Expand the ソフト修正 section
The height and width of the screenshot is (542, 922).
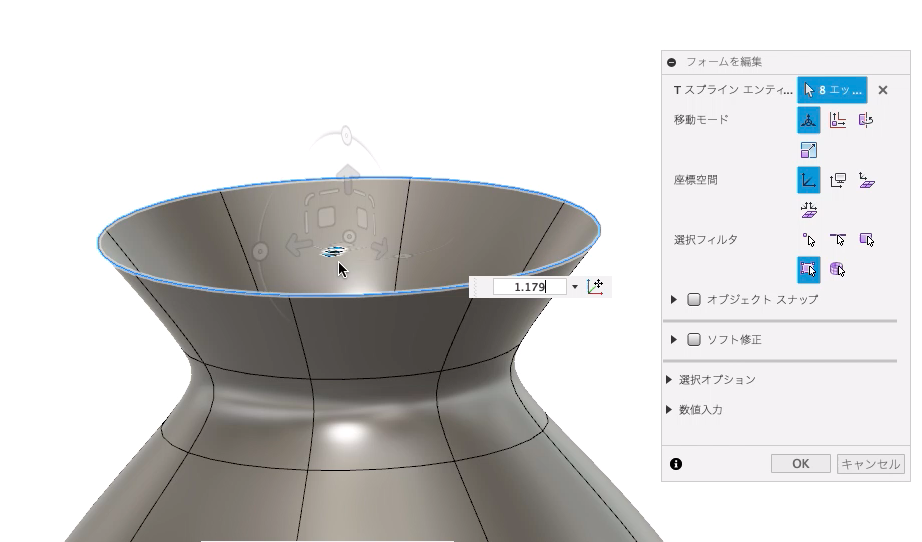tap(674, 339)
